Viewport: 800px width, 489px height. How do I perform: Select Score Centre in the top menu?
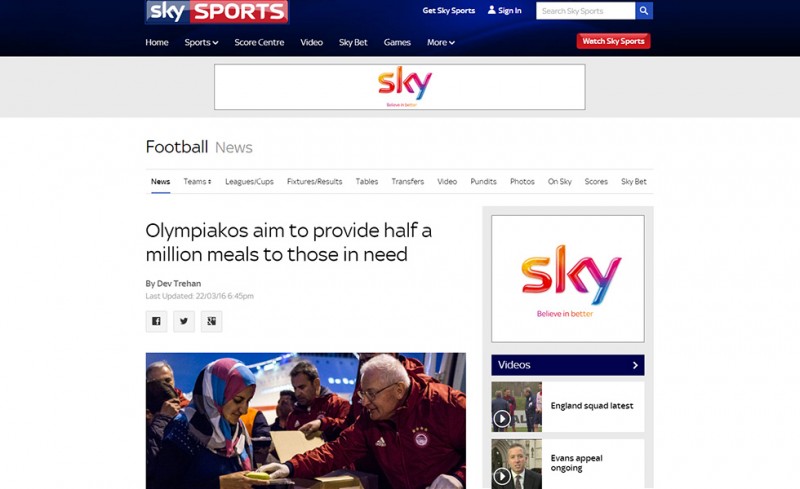(x=259, y=42)
